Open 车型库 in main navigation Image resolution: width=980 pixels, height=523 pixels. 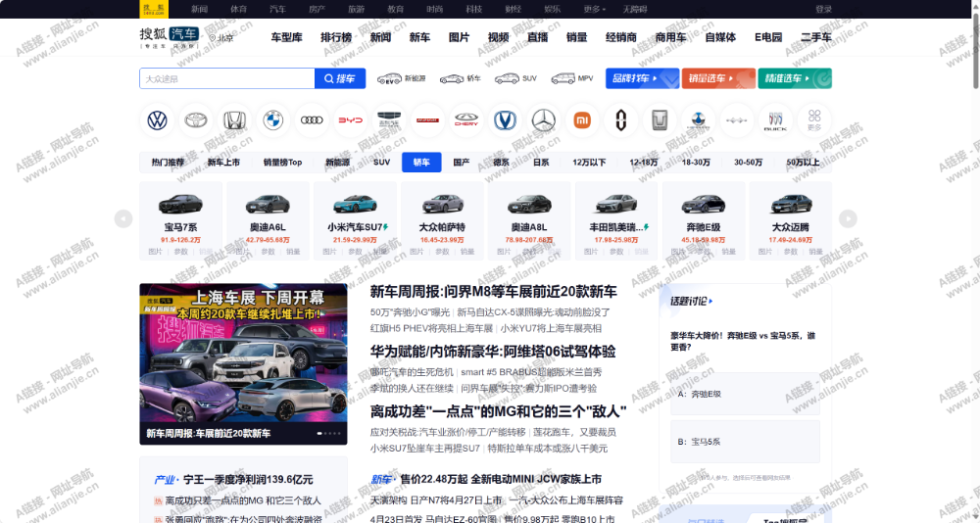point(287,37)
